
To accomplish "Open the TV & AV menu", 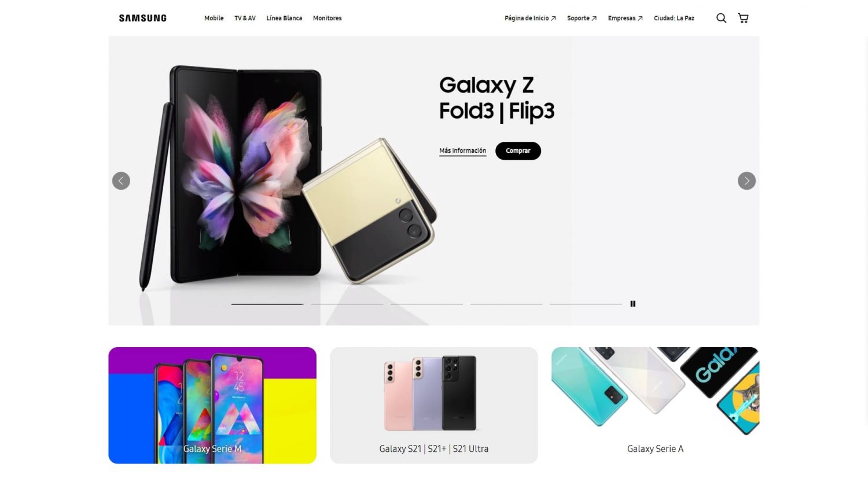I will (245, 18).
